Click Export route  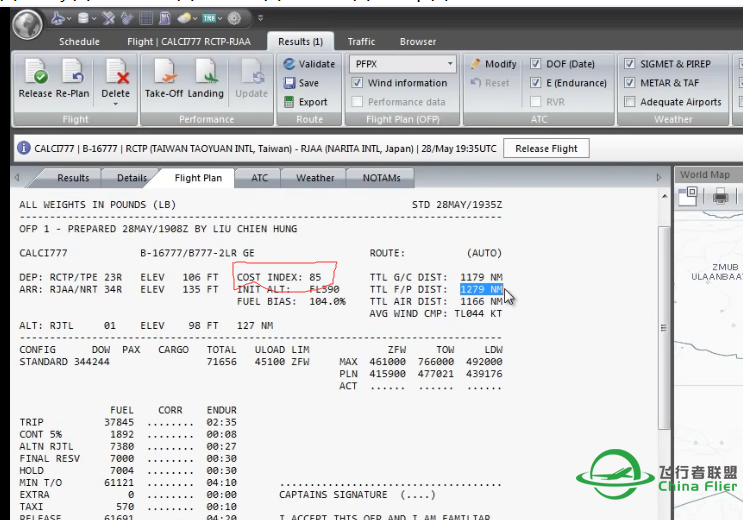point(306,102)
